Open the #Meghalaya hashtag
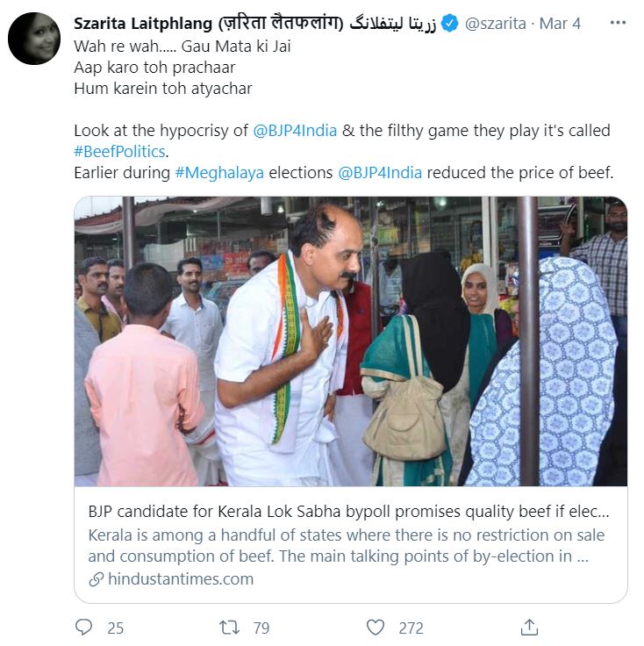Image resolution: width=644 pixels, height=646 pixels. coord(219,173)
